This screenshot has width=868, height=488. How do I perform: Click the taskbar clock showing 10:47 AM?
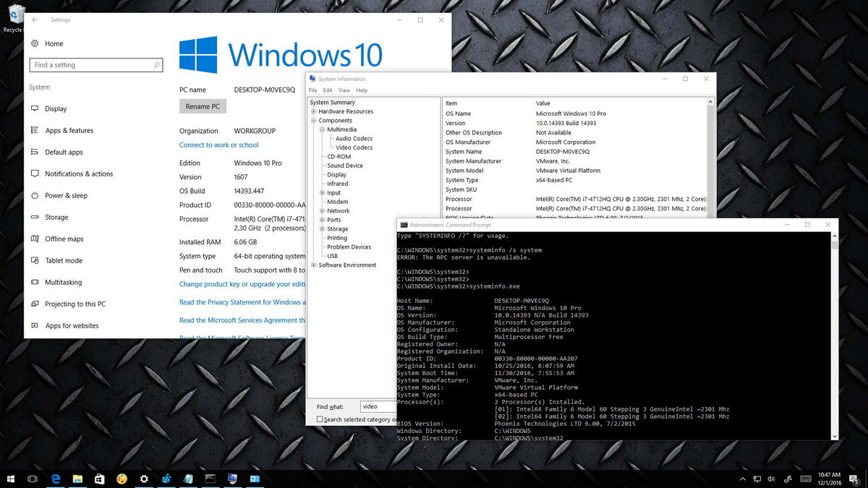click(829, 479)
